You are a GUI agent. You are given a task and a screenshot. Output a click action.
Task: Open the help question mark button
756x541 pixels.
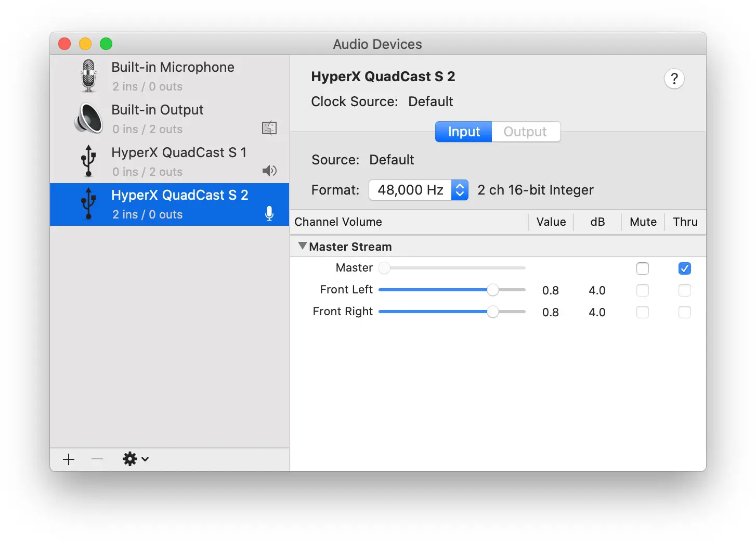point(674,79)
